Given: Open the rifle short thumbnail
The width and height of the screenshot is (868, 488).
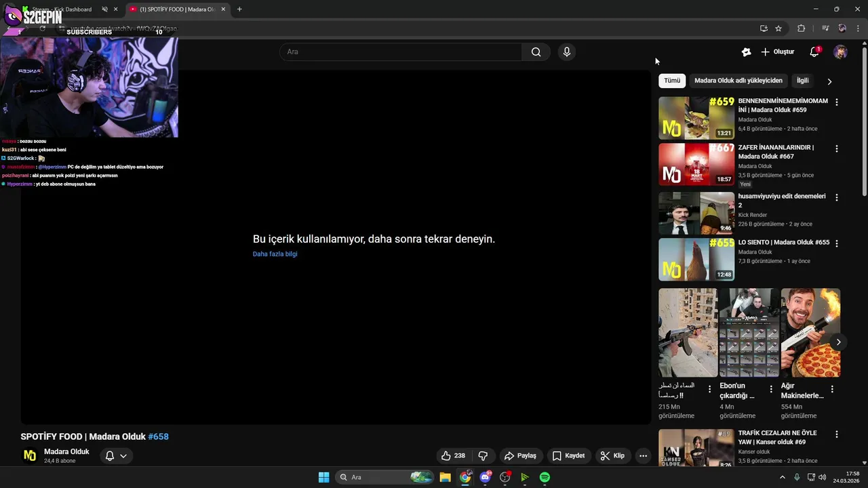Looking at the screenshot, I should [688, 333].
